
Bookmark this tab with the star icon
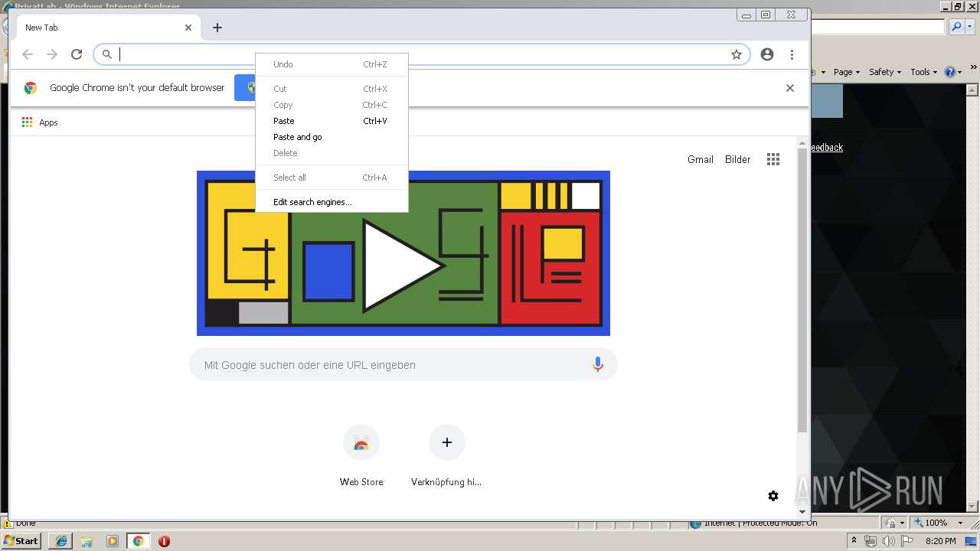[737, 54]
